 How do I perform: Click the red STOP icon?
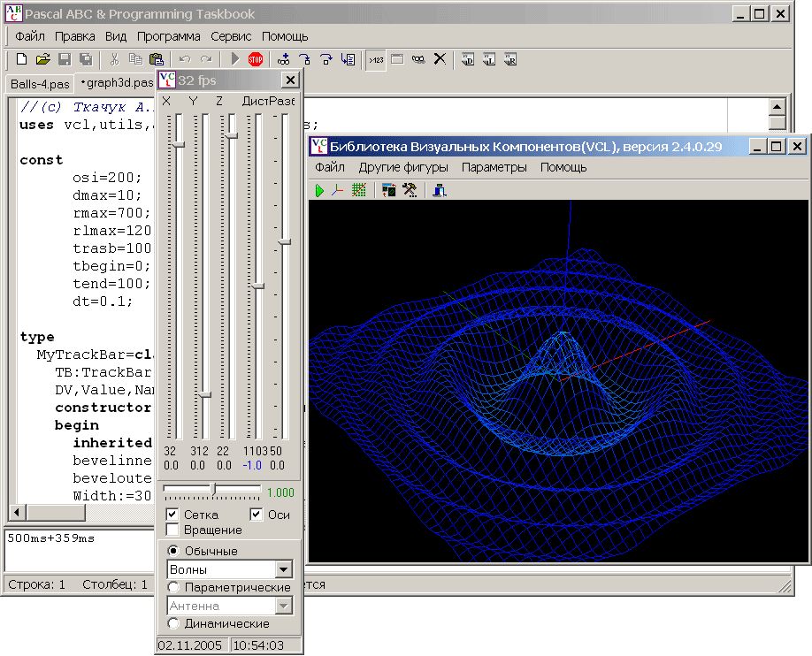256,59
